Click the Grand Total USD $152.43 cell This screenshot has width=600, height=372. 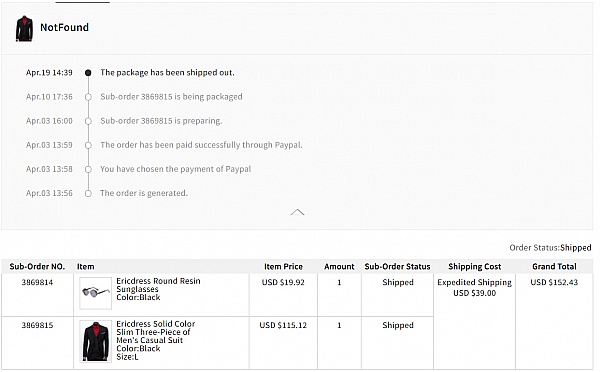click(x=554, y=282)
